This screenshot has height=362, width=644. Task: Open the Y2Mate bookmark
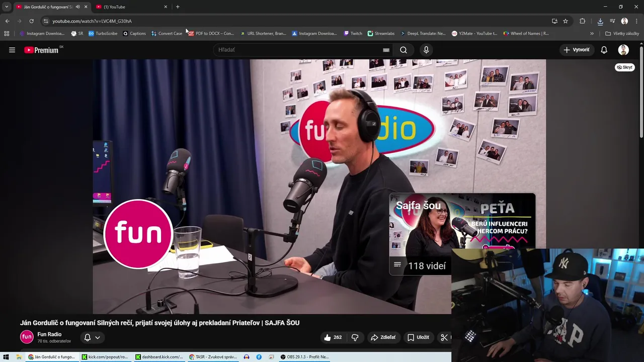pyautogui.click(x=474, y=34)
